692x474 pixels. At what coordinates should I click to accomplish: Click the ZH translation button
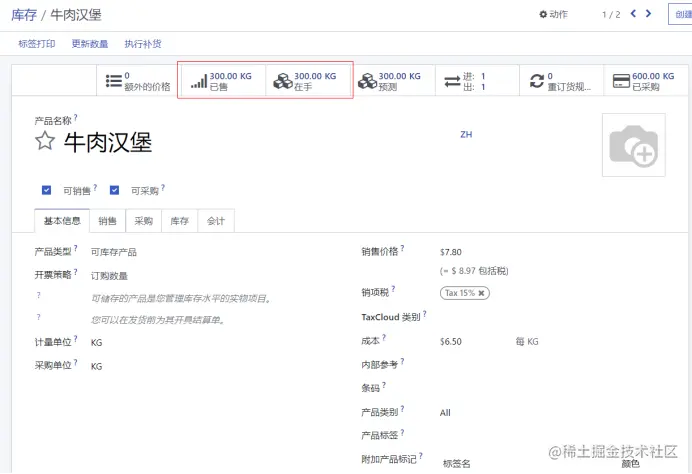(466, 135)
